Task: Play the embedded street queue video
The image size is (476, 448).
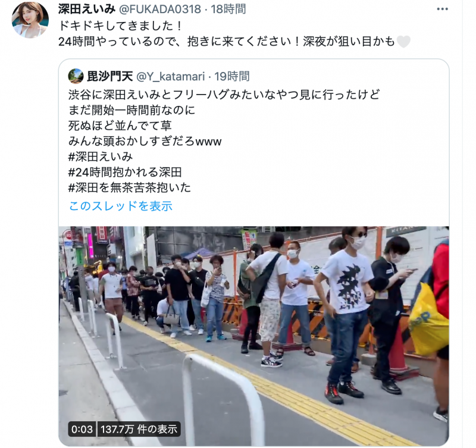Action: pyautogui.click(x=254, y=336)
